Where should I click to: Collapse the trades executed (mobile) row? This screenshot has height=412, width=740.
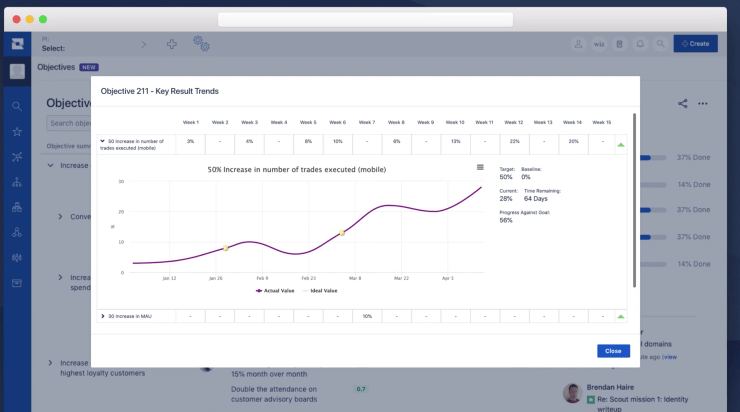(102, 142)
